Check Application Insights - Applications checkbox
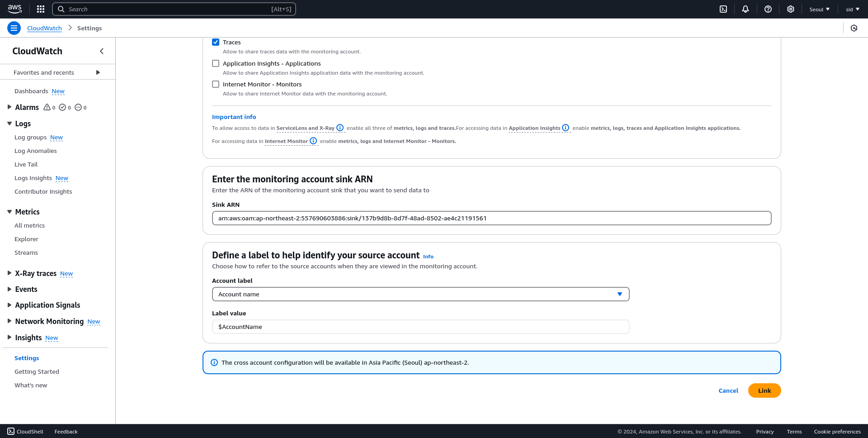Image resolution: width=868 pixels, height=438 pixels. pos(216,63)
